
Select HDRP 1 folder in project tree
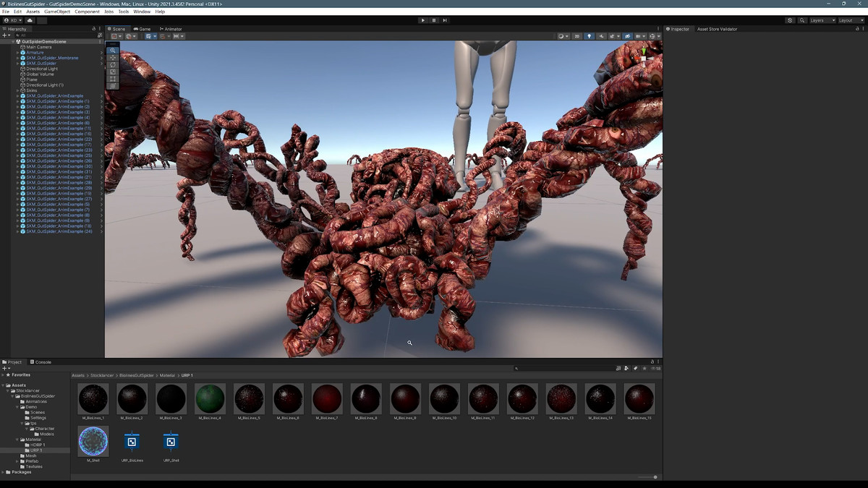coord(37,445)
